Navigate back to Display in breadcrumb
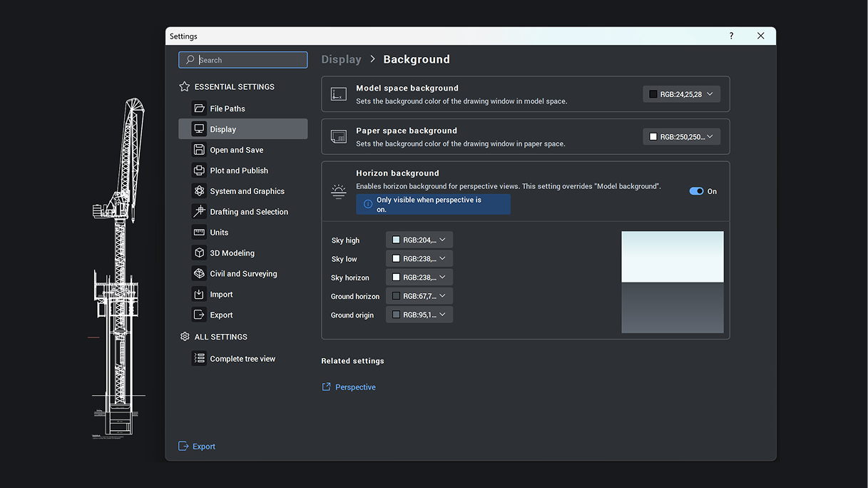Screen dimensions: 868x488 (x=341, y=59)
